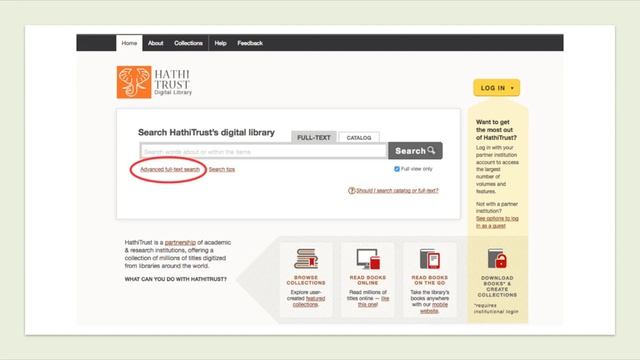Click the HATHI TRUST Digital Library wordmark
This screenshot has width=640, height=360.
click(172, 82)
